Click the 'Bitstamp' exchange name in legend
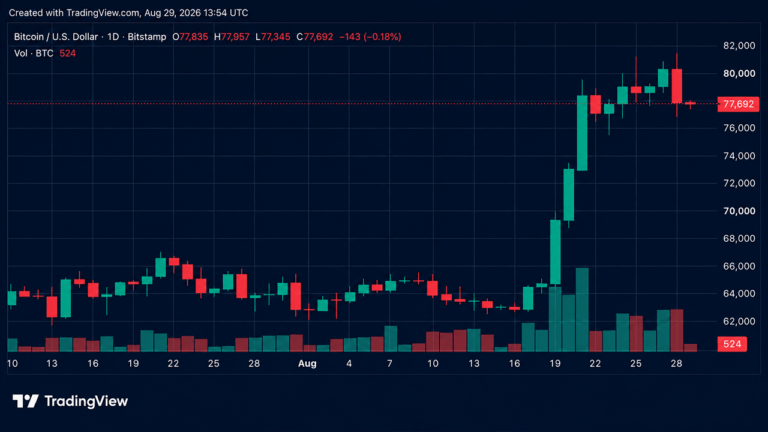The height and width of the screenshot is (432, 768). (x=147, y=37)
